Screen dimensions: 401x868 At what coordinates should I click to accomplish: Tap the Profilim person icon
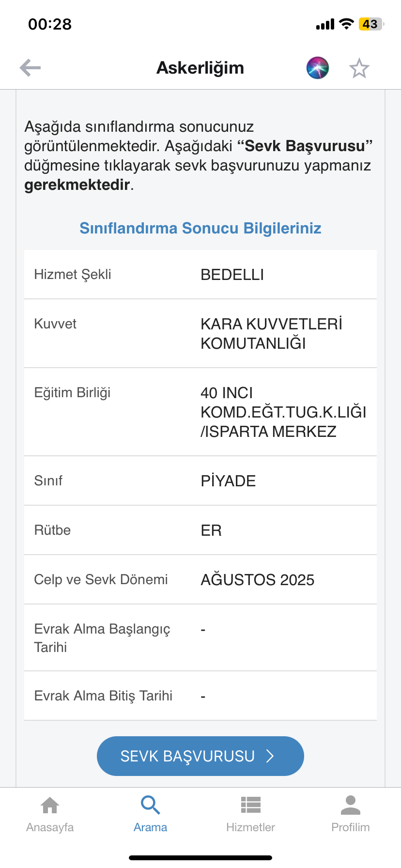pos(351,805)
